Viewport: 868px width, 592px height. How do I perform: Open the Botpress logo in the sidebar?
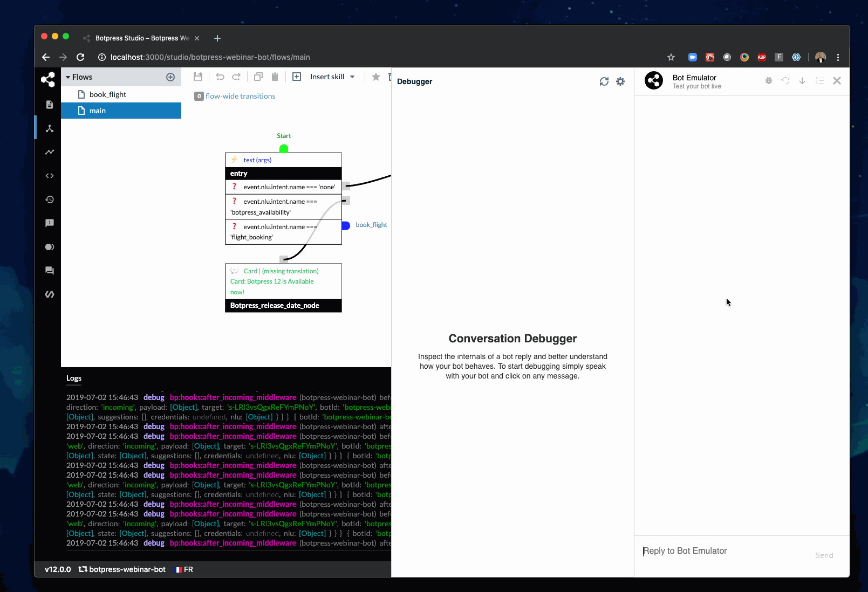tap(48, 80)
